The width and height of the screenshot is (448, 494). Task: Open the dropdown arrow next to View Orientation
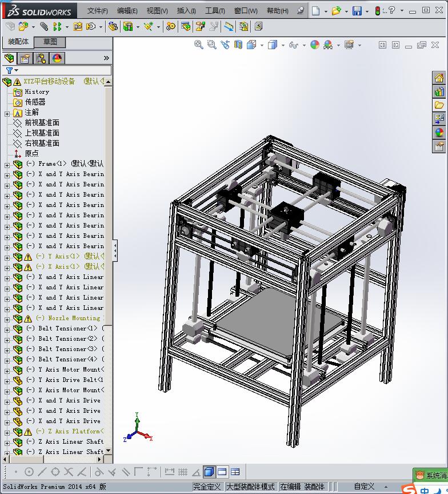tap(262, 45)
